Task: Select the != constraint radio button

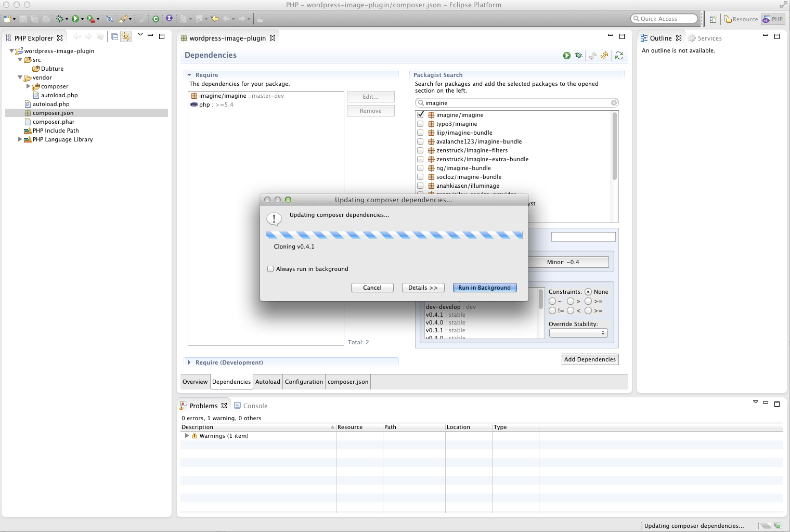Action: [552, 310]
